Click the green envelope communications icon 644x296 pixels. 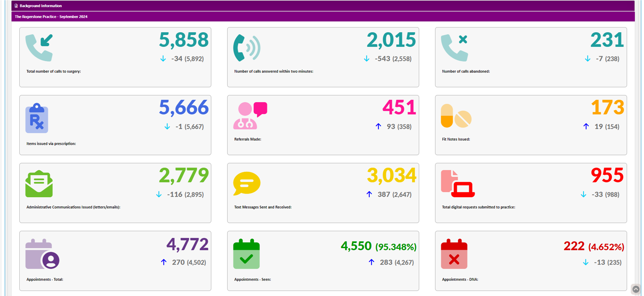39,183
